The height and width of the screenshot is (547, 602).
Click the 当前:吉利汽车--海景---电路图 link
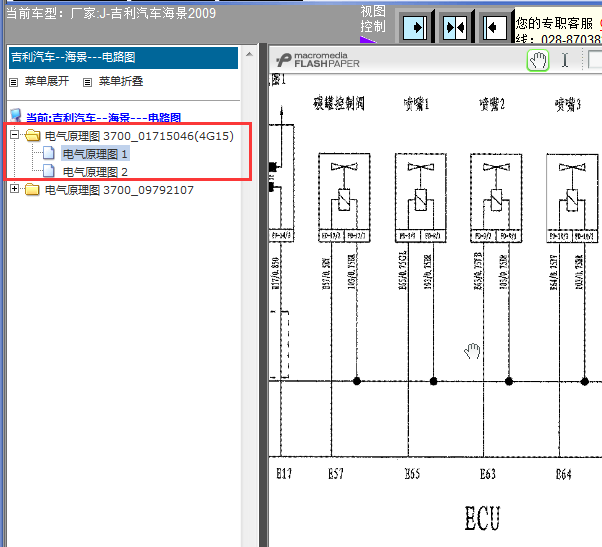(x=103, y=117)
